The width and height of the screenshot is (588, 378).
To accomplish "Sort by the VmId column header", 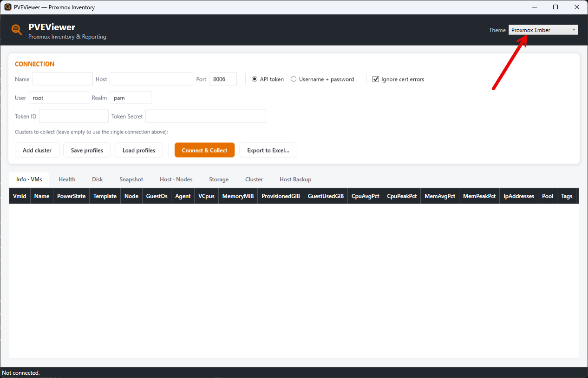I will 20,196.
